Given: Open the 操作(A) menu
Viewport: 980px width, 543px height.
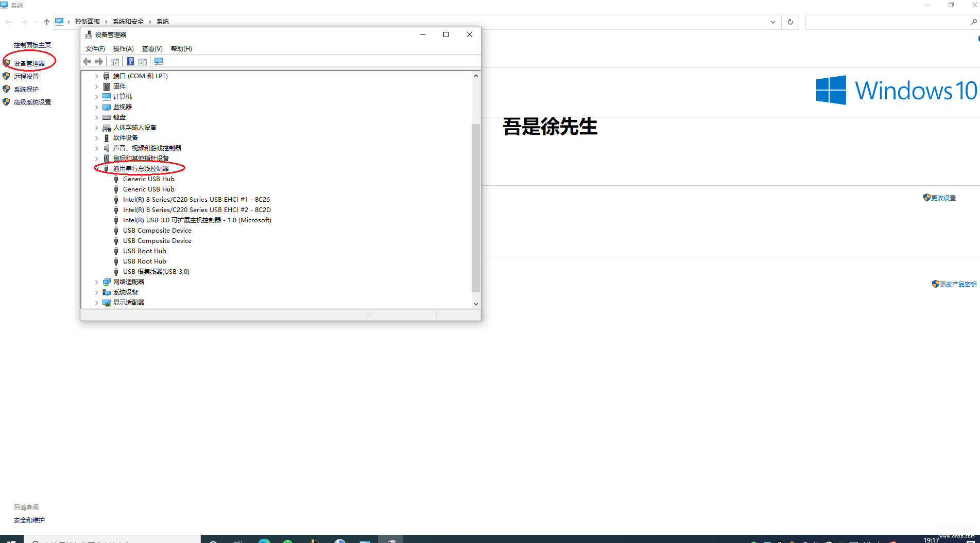Looking at the screenshot, I should [123, 49].
